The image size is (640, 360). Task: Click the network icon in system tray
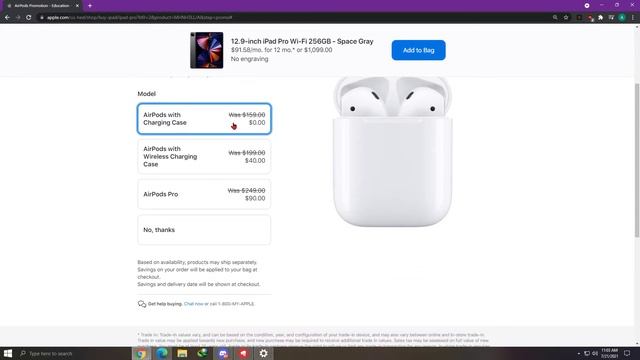pyautogui.click(x=587, y=353)
